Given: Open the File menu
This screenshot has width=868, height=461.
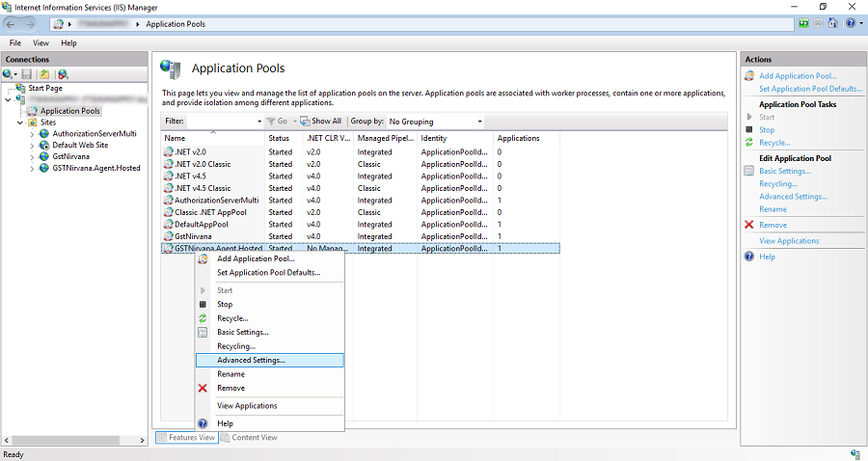Looking at the screenshot, I should pos(14,42).
